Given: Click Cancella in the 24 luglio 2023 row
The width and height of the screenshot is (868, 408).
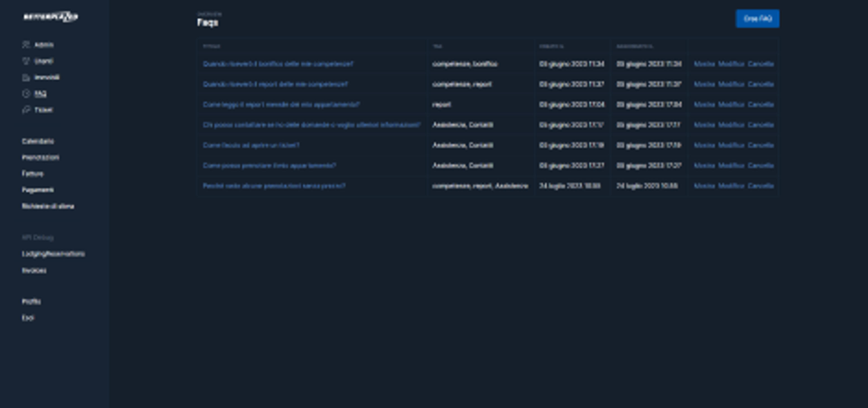Looking at the screenshot, I should (x=761, y=186).
